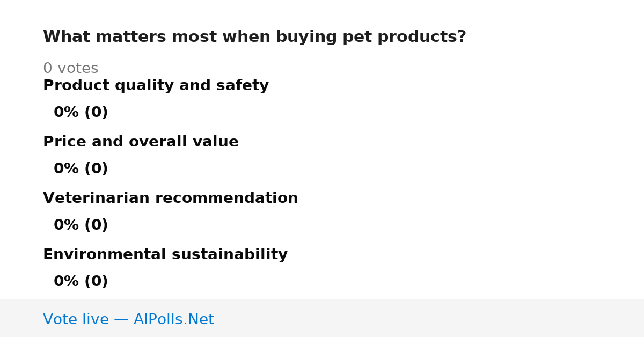Choose Product quality and safety option
The image size is (644, 337).
tap(156, 86)
